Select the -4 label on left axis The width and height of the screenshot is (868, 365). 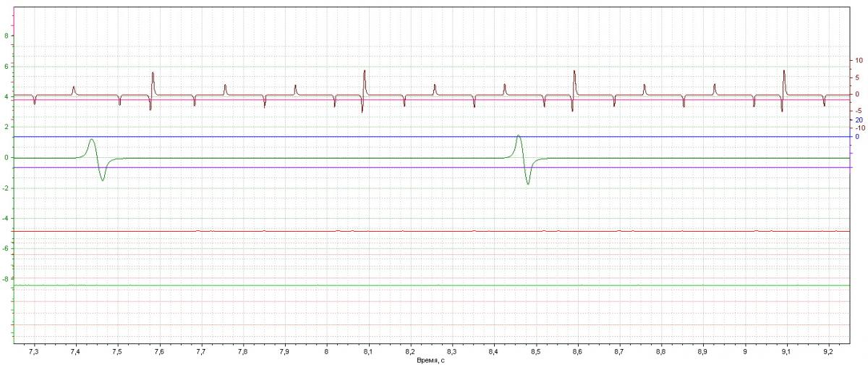point(4,218)
